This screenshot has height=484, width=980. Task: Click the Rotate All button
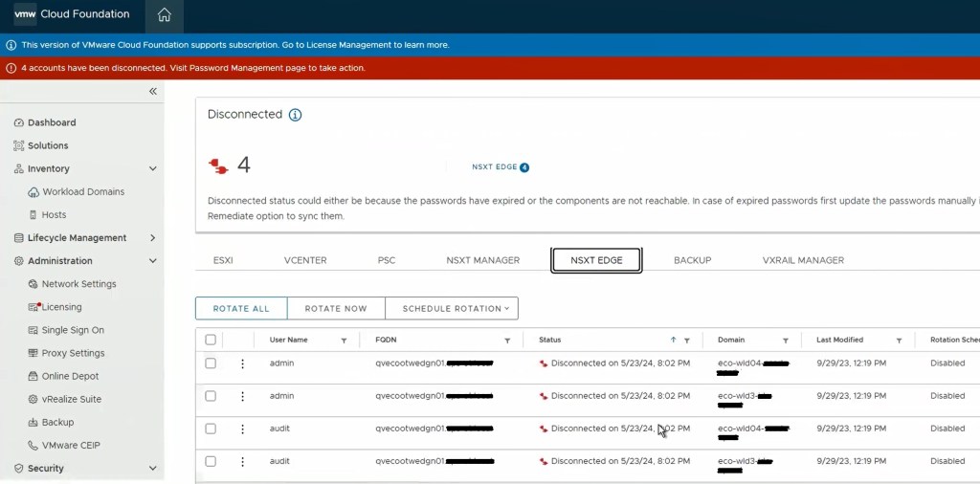pos(241,309)
